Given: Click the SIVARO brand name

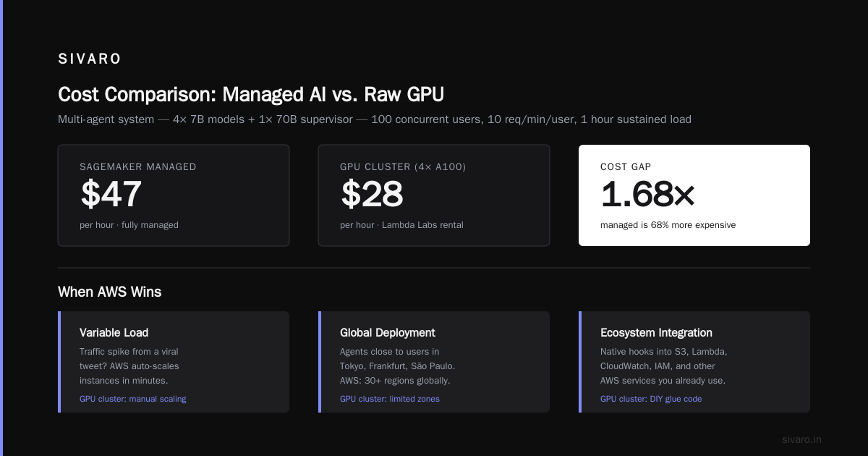Looking at the screenshot, I should [90, 59].
